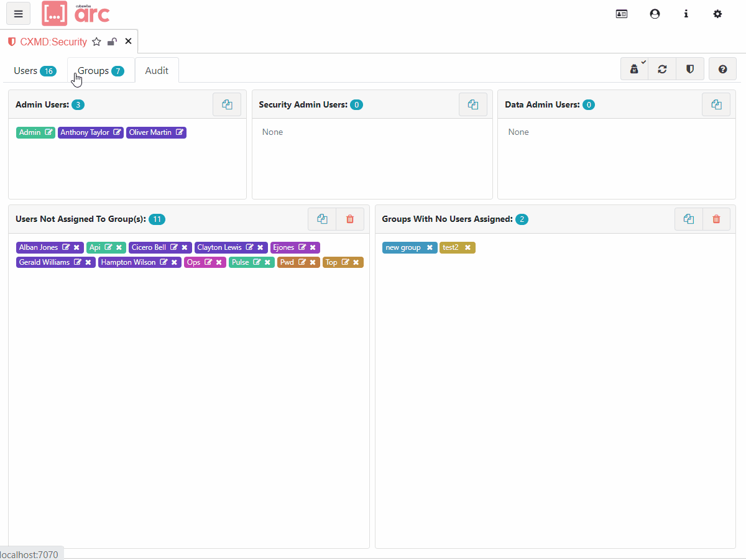Click the unassigned users count badge 11
The height and width of the screenshot is (560, 746).
(x=157, y=219)
